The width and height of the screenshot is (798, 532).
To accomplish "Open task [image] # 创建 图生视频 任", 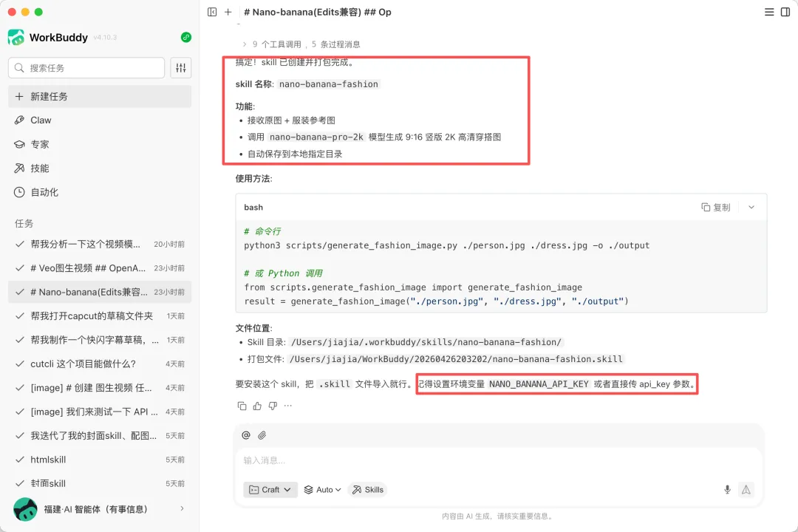I will pos(100,387).
